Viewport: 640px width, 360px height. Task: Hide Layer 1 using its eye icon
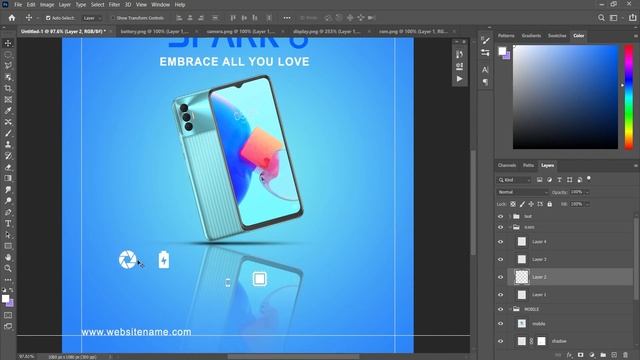point(500,295)
